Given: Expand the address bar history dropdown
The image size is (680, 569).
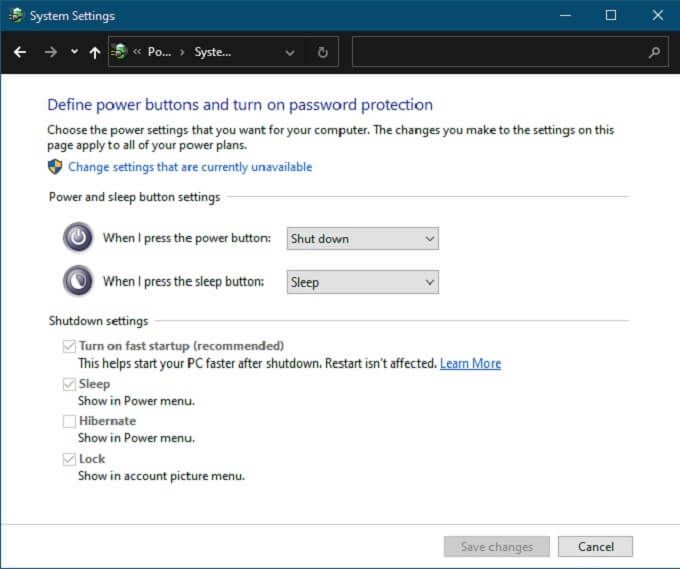Looking at the screenshot, I should tap(290, 52).
